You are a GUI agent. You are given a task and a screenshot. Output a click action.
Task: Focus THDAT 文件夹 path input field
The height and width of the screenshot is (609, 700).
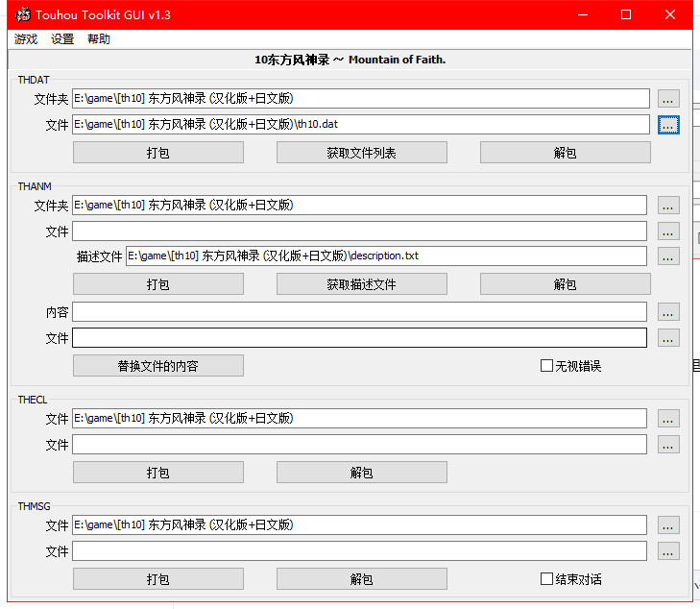pos(361,98)
